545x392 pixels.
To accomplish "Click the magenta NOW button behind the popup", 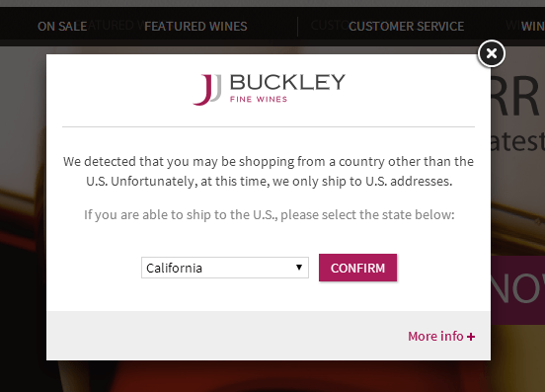I will (x=518, y=290).
